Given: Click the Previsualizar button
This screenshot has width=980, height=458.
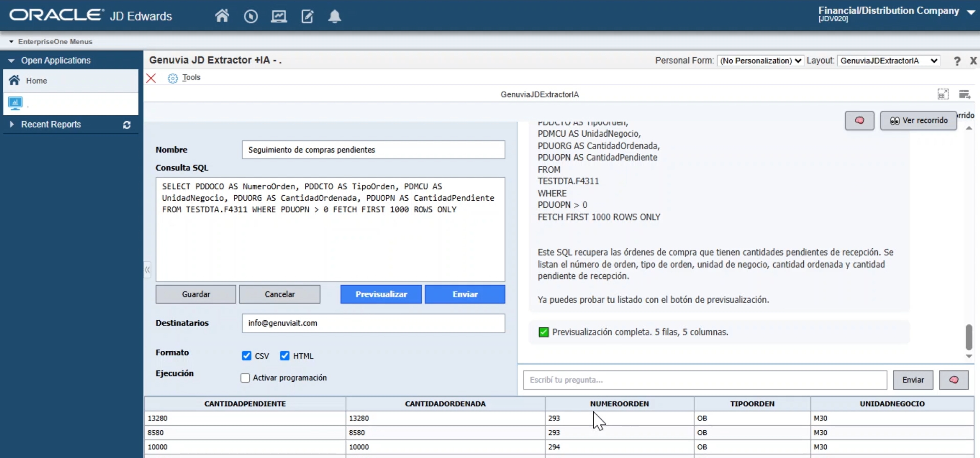Looking at the screenshot, I should click(381, 294).
